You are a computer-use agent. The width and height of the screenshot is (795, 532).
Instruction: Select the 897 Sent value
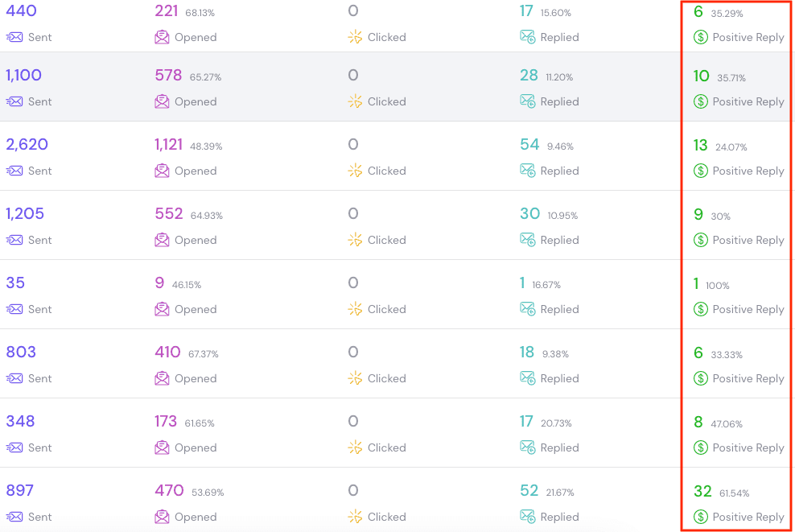point(19,490)
